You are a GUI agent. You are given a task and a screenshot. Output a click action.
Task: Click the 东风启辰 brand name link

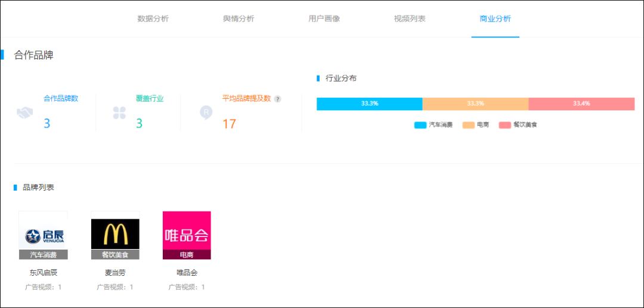pyautogui.click(x=43, y=273)
